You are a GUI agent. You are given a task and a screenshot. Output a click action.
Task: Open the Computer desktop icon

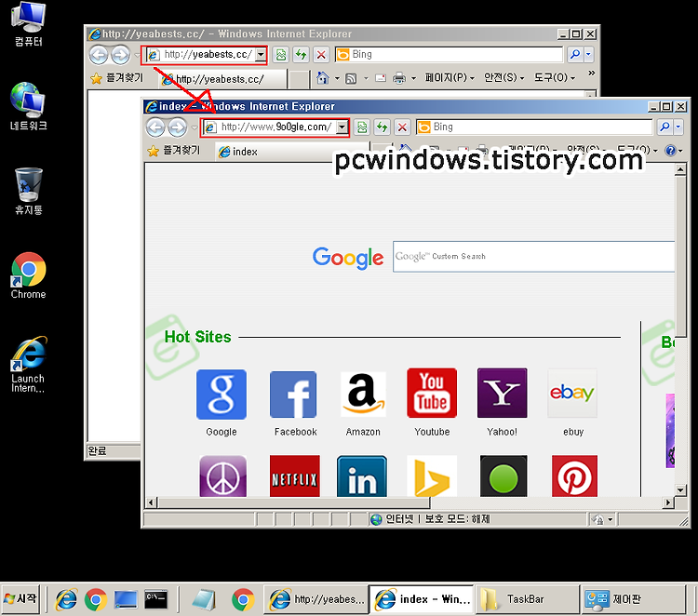(x=28, y=24)
